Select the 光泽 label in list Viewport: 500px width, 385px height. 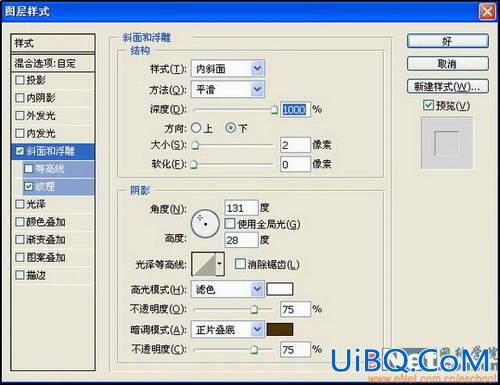coord(36,204)
